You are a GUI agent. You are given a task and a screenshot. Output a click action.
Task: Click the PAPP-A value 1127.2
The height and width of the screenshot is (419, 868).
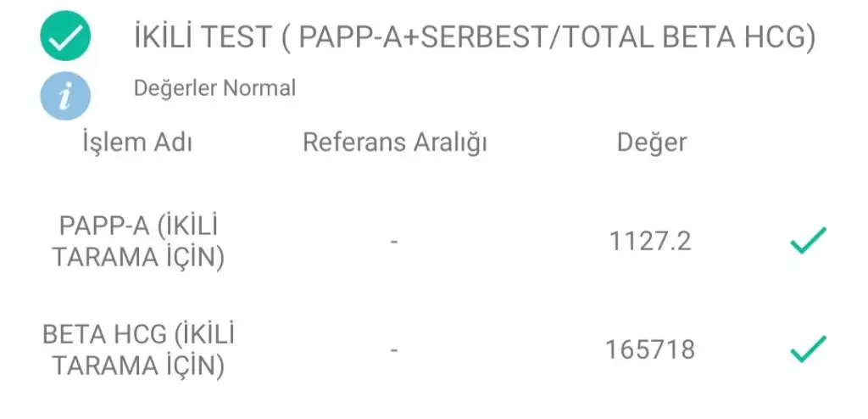point(650,241)
